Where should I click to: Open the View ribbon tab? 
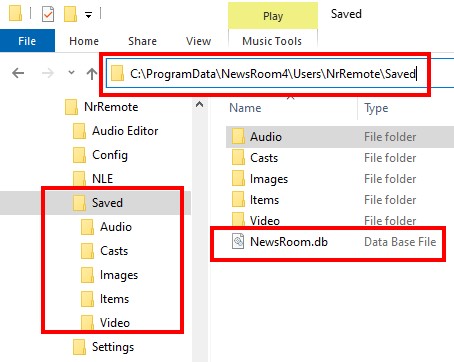[x=198, y=41]
